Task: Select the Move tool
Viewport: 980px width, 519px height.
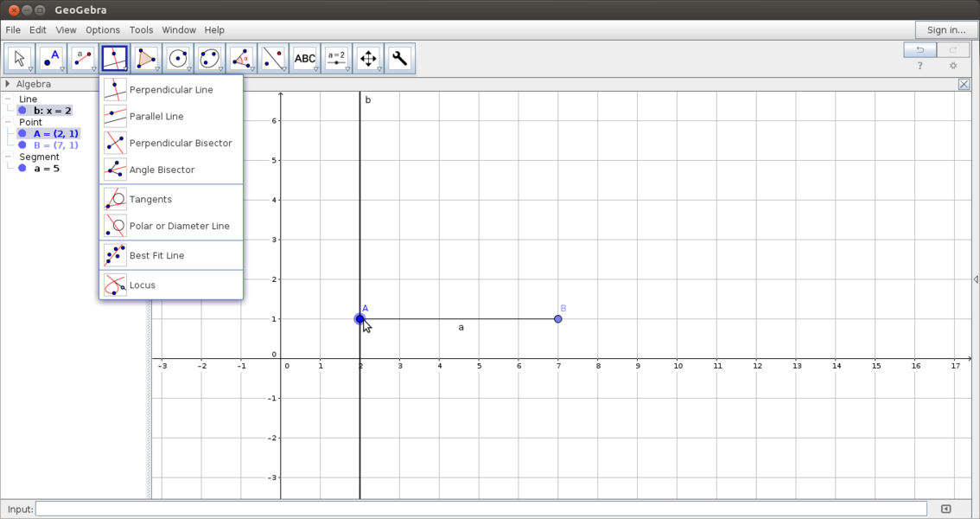Action: 19,57
